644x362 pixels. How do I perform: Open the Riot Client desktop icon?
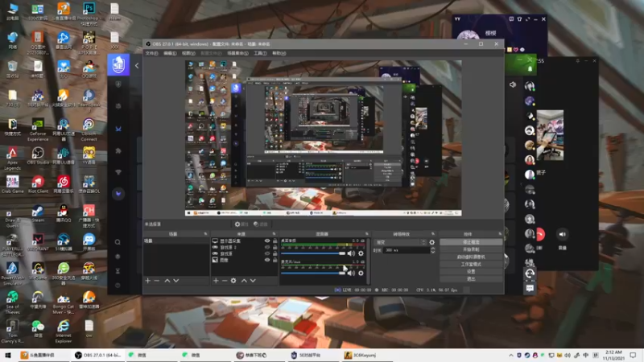tap(38, 185)
